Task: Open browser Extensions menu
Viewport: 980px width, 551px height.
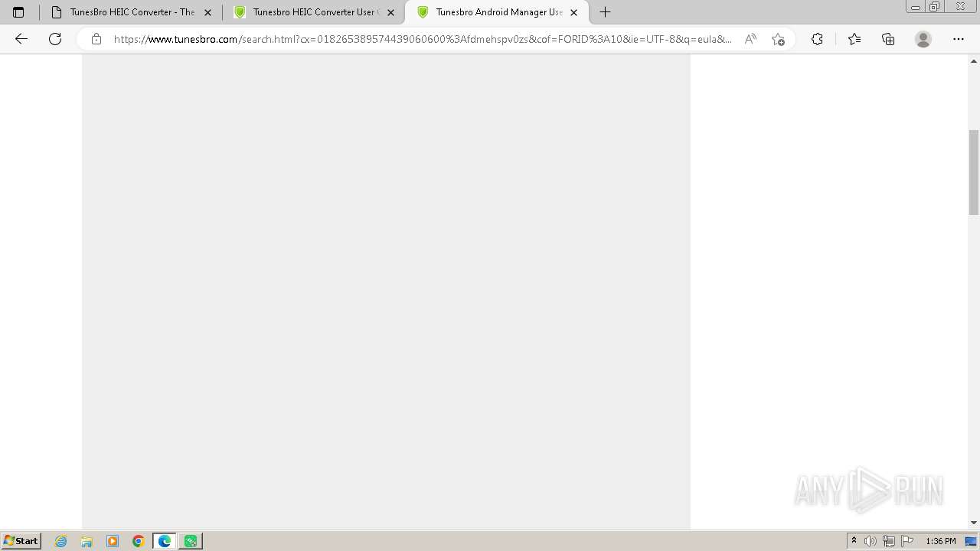Action: pyautogui.click(x=817, y=39)
